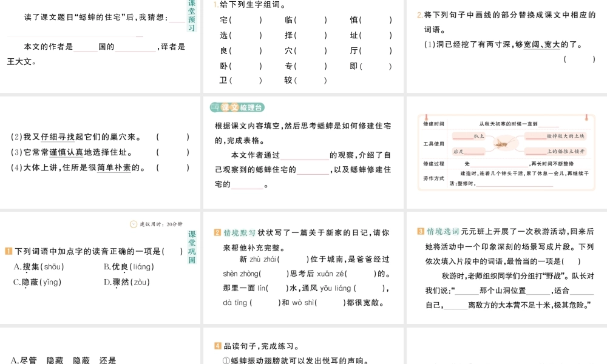
Task: Open the partly visible slide listing 尽管 隐藏 隐蔽
Action: tap(100, 346)
